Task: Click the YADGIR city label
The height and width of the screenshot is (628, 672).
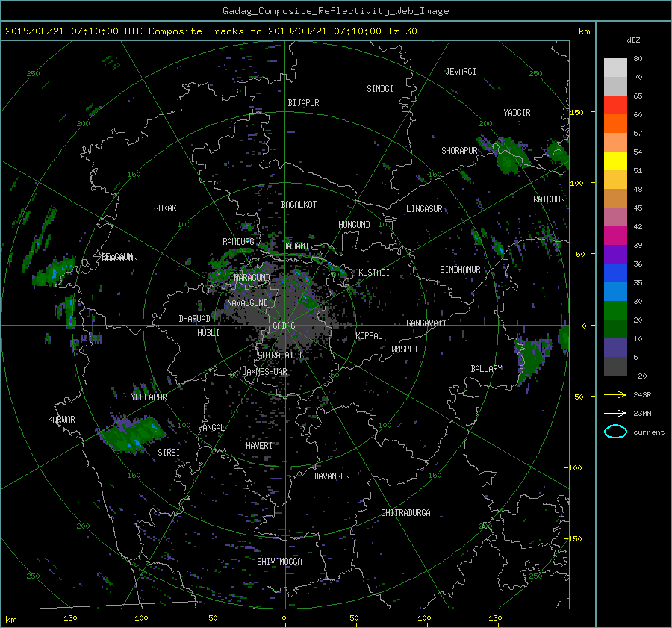Action: tap(517, 113)
